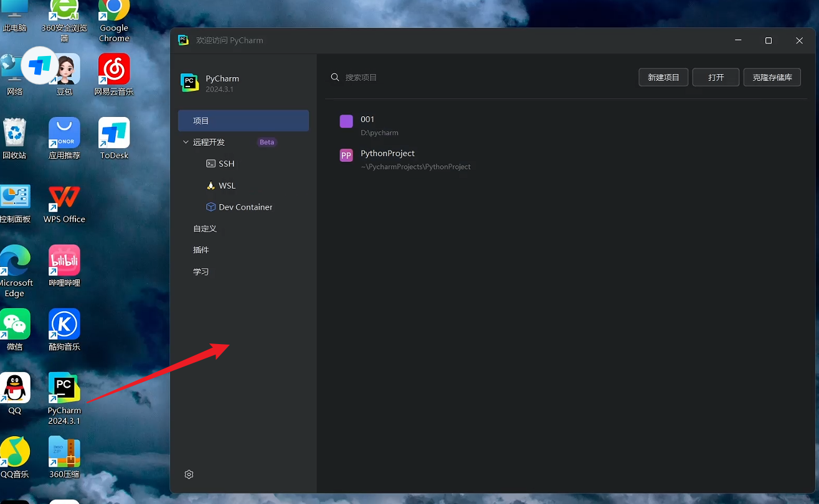Click the 新建项目 button
819x504 pixels.
point(663,77)
